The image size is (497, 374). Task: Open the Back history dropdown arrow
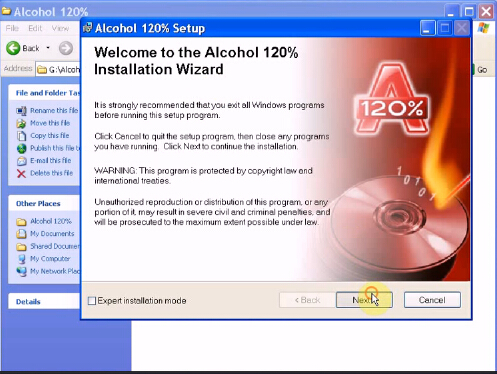48,48
